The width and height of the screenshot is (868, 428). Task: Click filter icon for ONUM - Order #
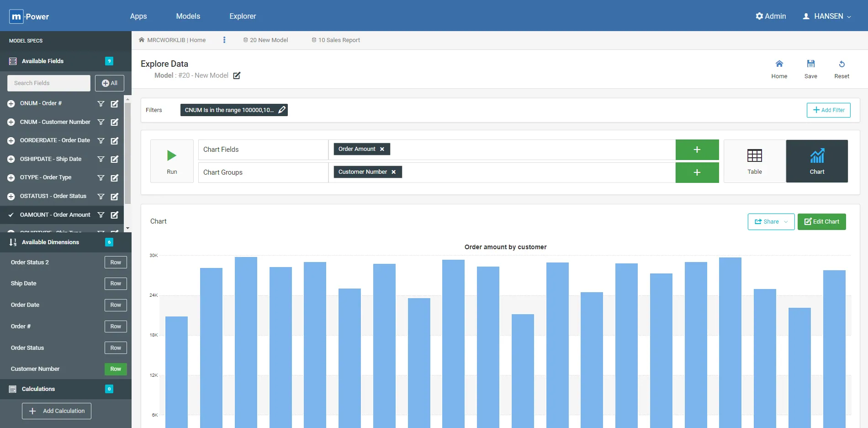click(x=101, y=104)
